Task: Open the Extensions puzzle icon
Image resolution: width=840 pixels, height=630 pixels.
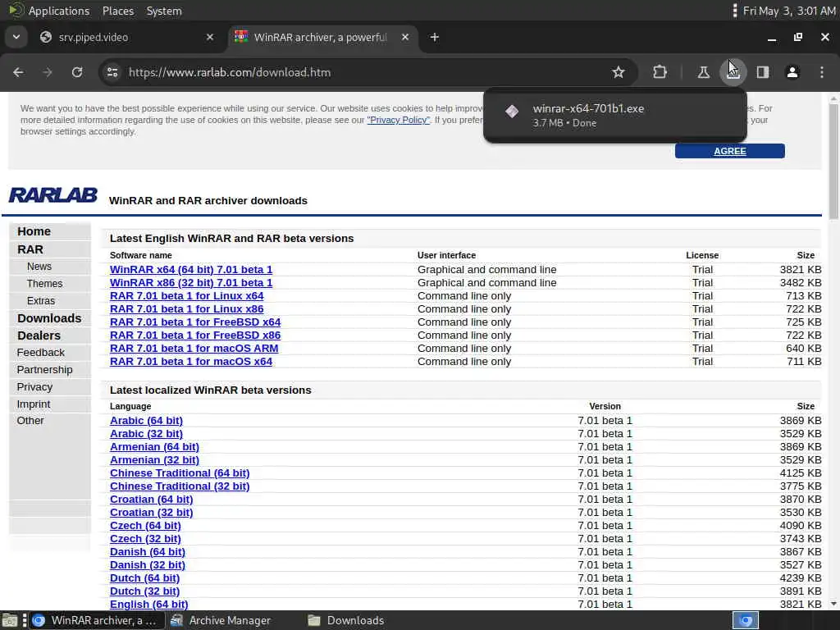Action: (660, 72)
